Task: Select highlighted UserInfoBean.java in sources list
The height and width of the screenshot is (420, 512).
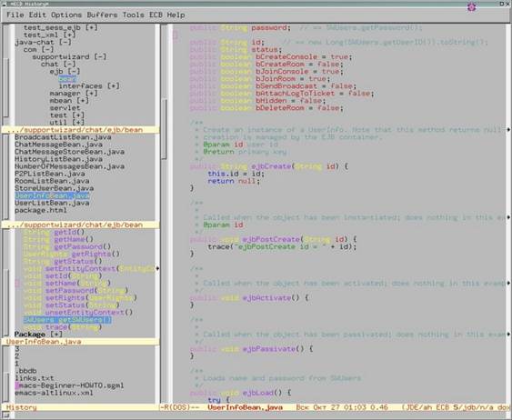Action: tap(52, 195)
